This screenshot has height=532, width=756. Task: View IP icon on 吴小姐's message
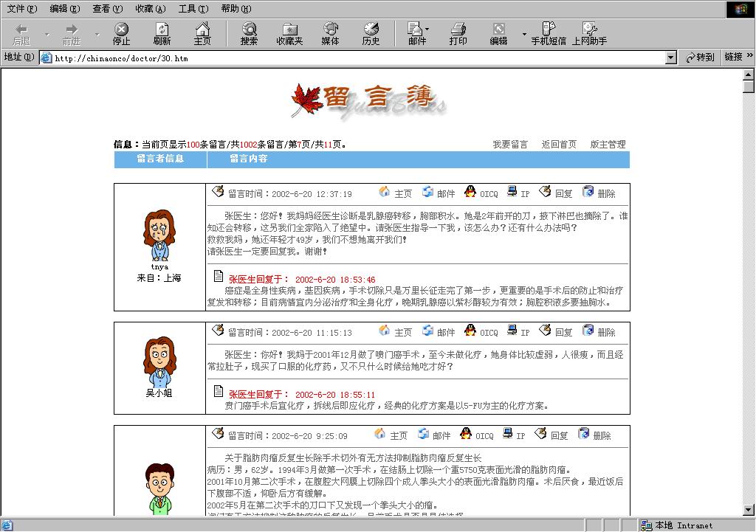pos(512,330)
